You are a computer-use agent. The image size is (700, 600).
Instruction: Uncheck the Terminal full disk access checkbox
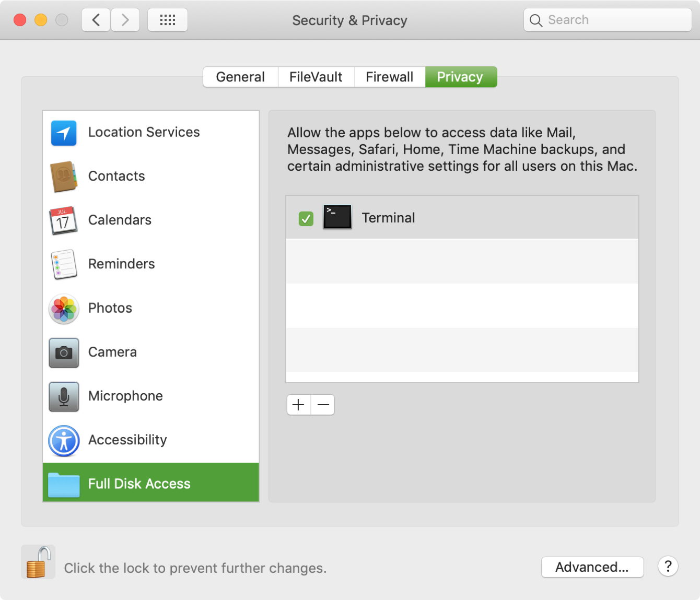click(x=306, y=218)
